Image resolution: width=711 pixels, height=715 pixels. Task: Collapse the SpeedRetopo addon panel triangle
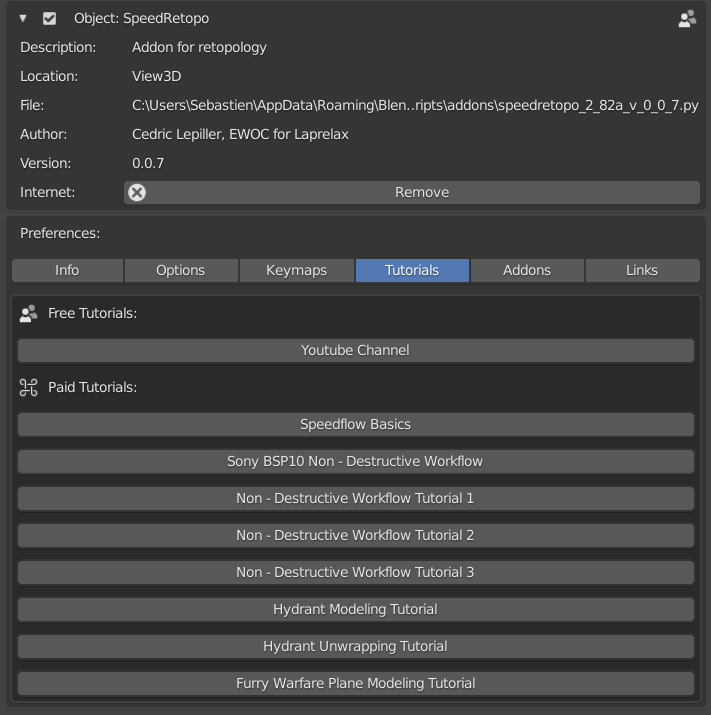23,18
